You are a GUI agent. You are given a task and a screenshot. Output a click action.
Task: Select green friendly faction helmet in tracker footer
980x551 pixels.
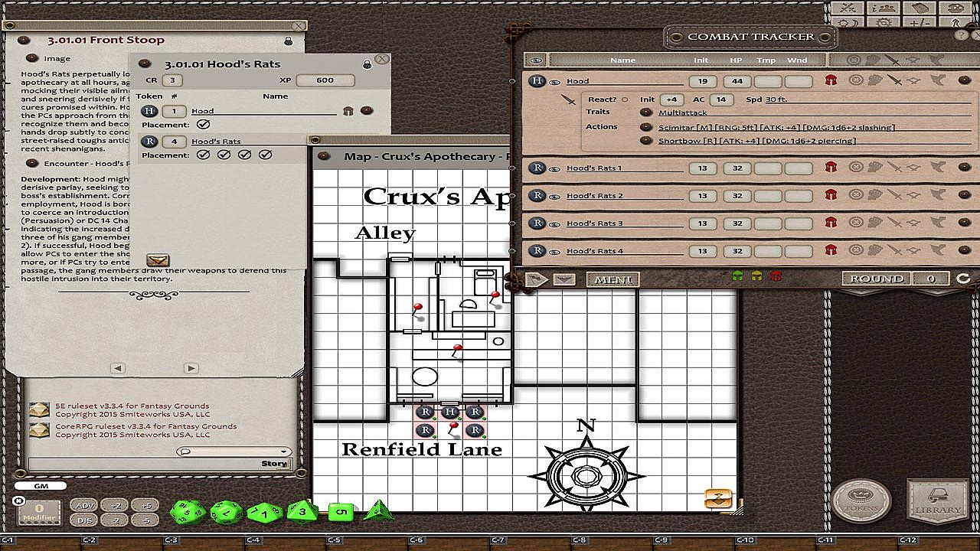click(737, 277)
